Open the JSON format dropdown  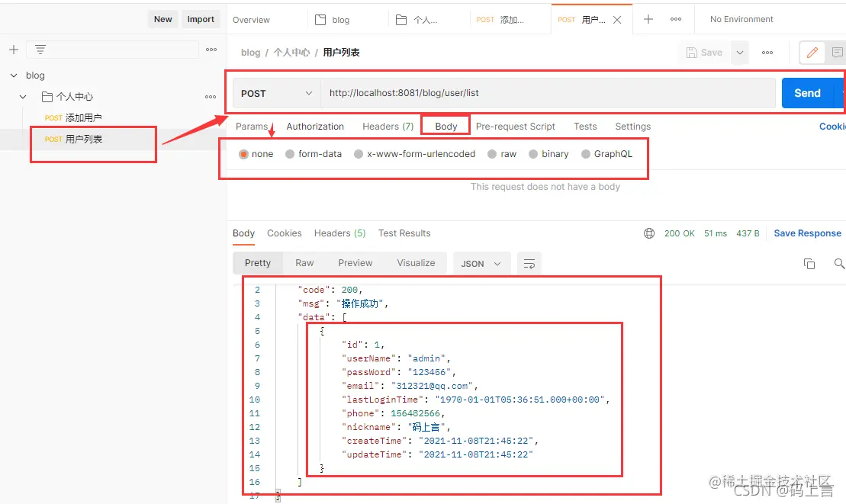(x=481, y=264)
